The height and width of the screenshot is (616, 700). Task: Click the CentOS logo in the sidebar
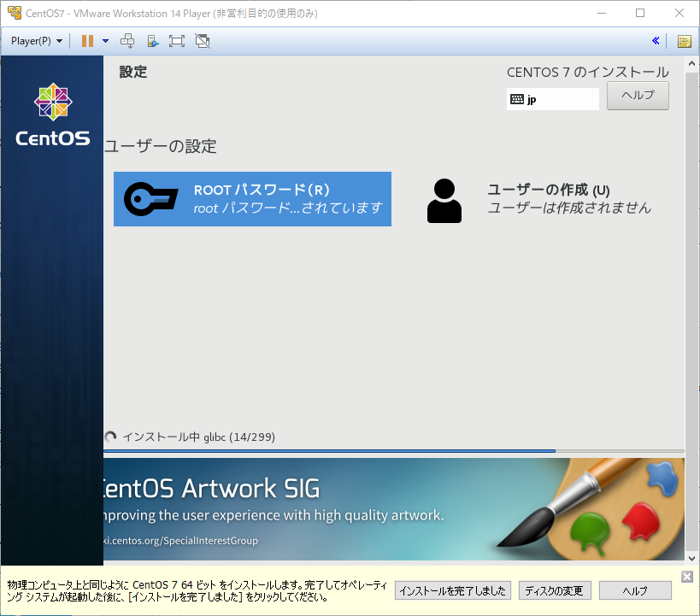click(52, 102)
